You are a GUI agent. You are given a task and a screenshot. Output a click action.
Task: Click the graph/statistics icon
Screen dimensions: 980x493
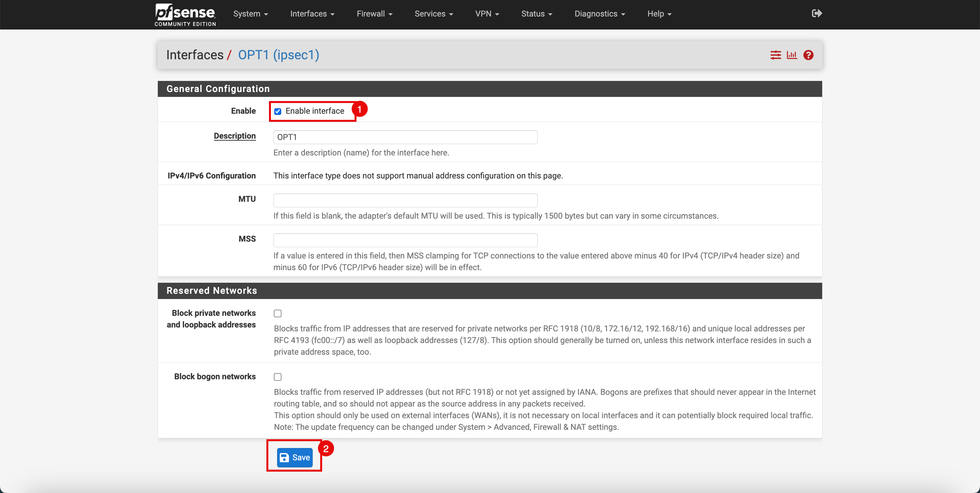[x=791, y=55]
